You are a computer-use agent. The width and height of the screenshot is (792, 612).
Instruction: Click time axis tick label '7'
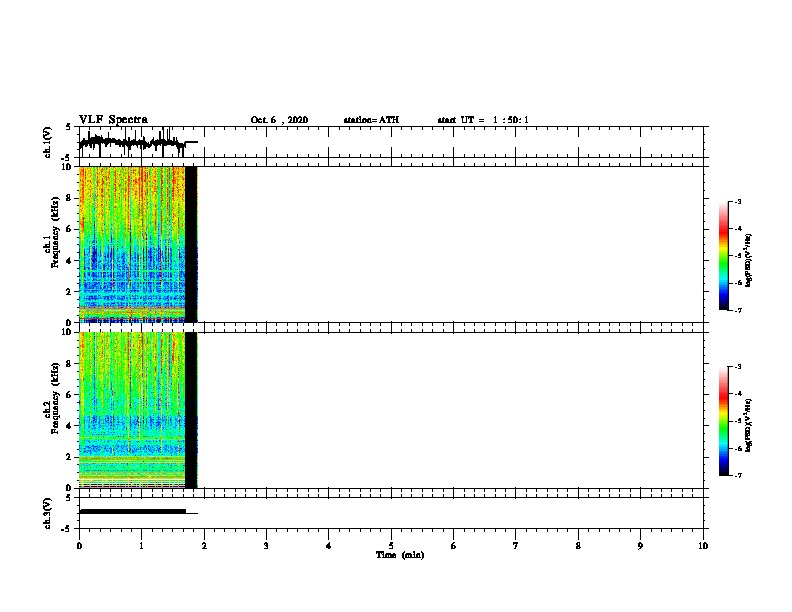coord(516,545)
